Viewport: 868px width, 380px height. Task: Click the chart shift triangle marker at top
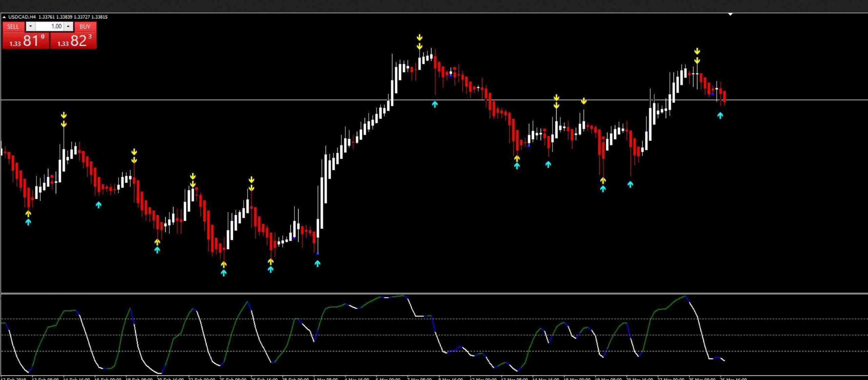click(730, 14)
